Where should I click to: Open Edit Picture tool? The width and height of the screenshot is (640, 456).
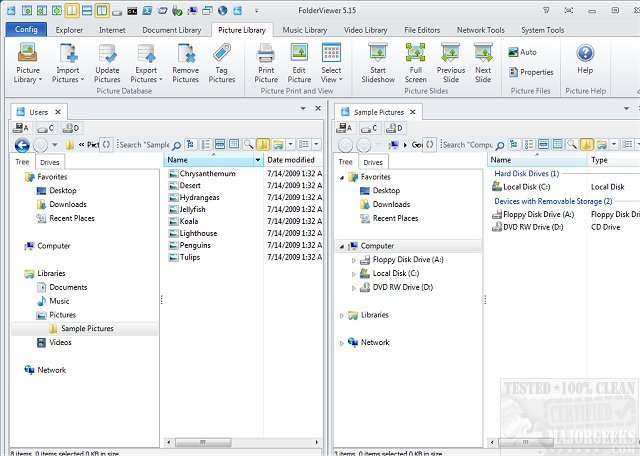click(x=299, y=63)
